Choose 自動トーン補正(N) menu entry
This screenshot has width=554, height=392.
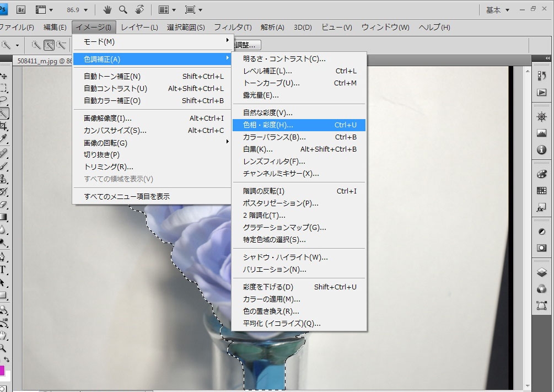coord(152,76)
